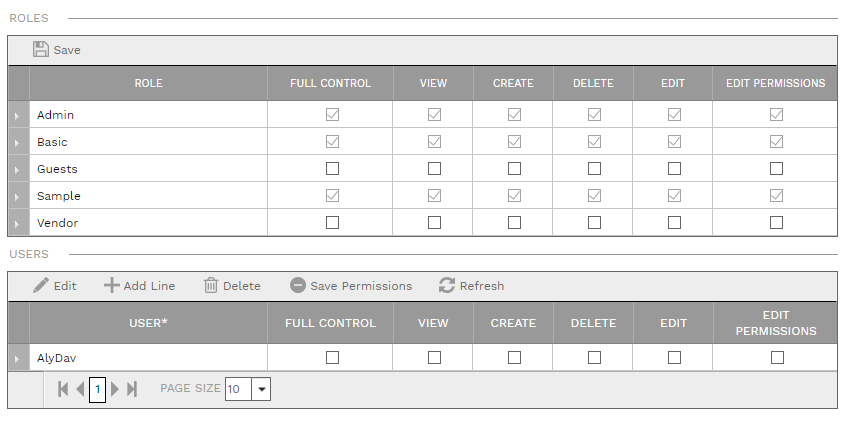Viewport: 846px width, 422px height.
Task: Tick Edit Permissions for user AlyDav
Action: pos(777,357)
